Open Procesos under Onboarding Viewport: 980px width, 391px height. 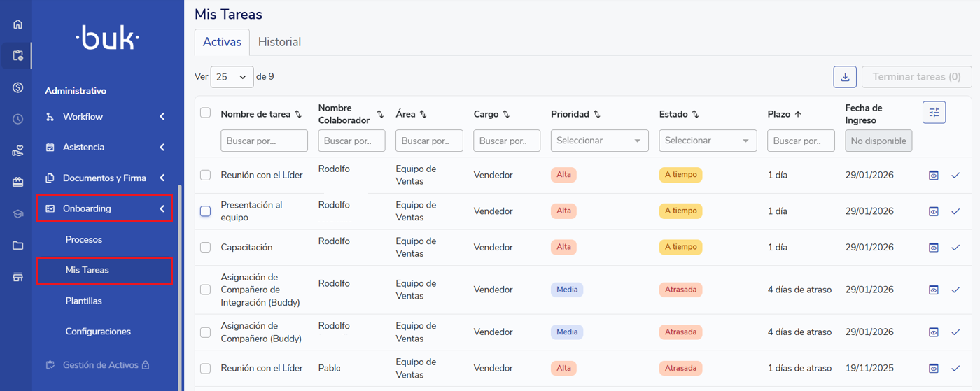[x=83, y=239]
